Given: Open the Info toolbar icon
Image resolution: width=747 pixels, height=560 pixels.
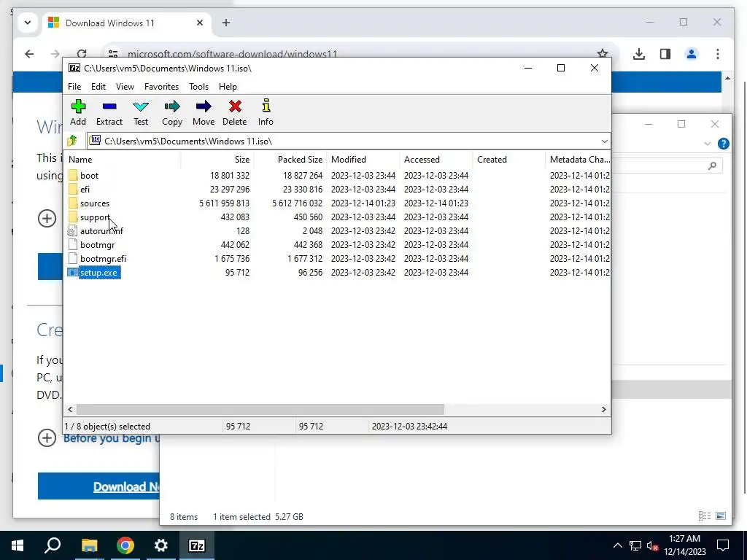Looking at the screenshot, I should pyautogui.click(x=266, y=105).
